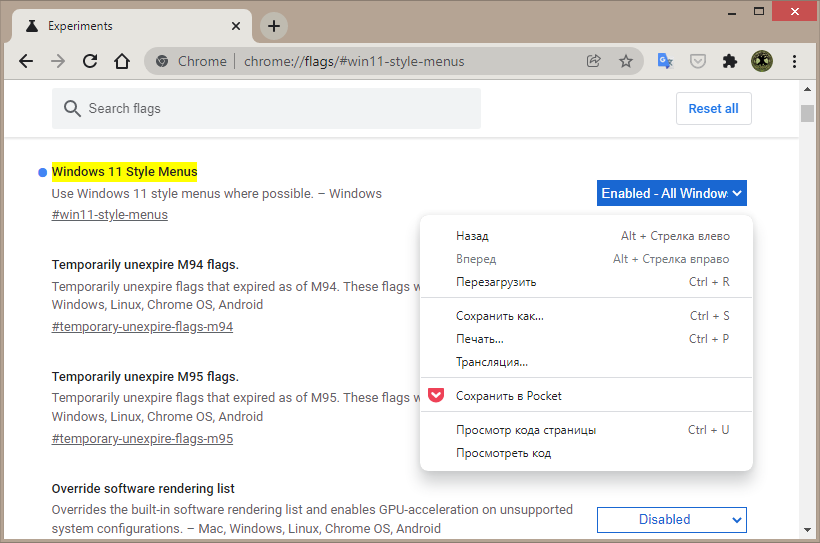The image size is (820, 543).
Task: Click the Pocket extension toolbar icon
Action: (x=698, y=61)
